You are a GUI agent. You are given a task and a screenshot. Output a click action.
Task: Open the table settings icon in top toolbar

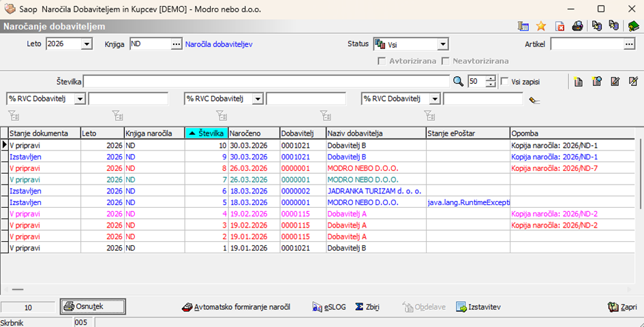pos(523,27)
